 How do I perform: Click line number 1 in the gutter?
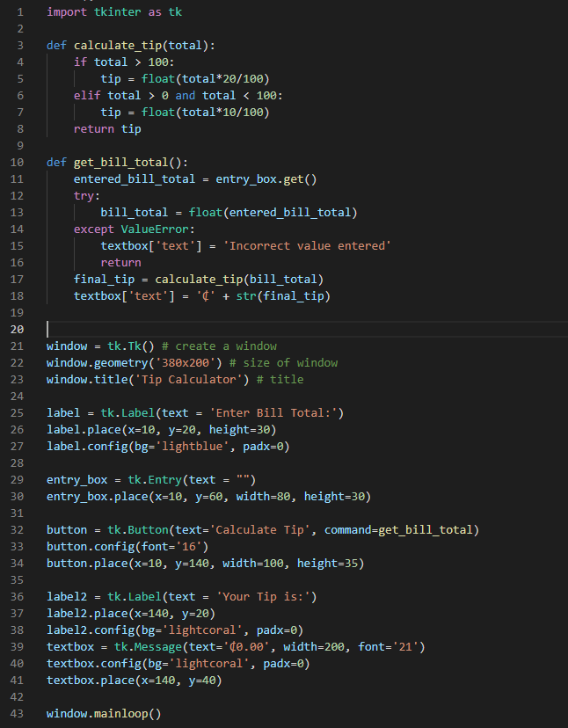pyautogui.click(x=20, y=12)
